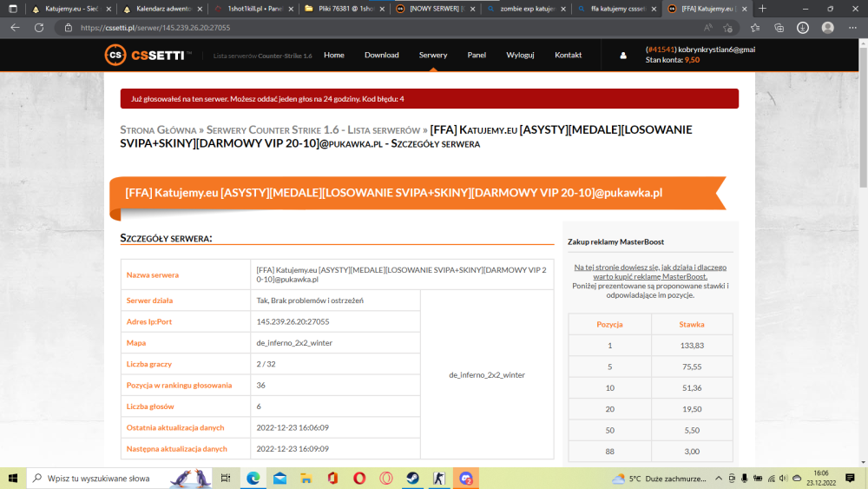Click the orange server title banner
The height and width of the screenshot is (489, 868).
click(418, 193)
